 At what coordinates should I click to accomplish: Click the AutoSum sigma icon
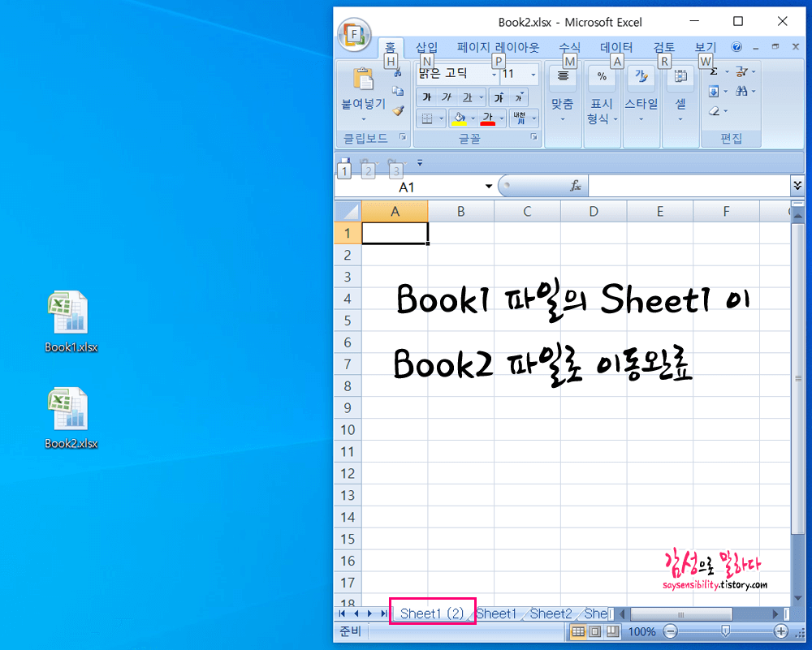[714, 72]
